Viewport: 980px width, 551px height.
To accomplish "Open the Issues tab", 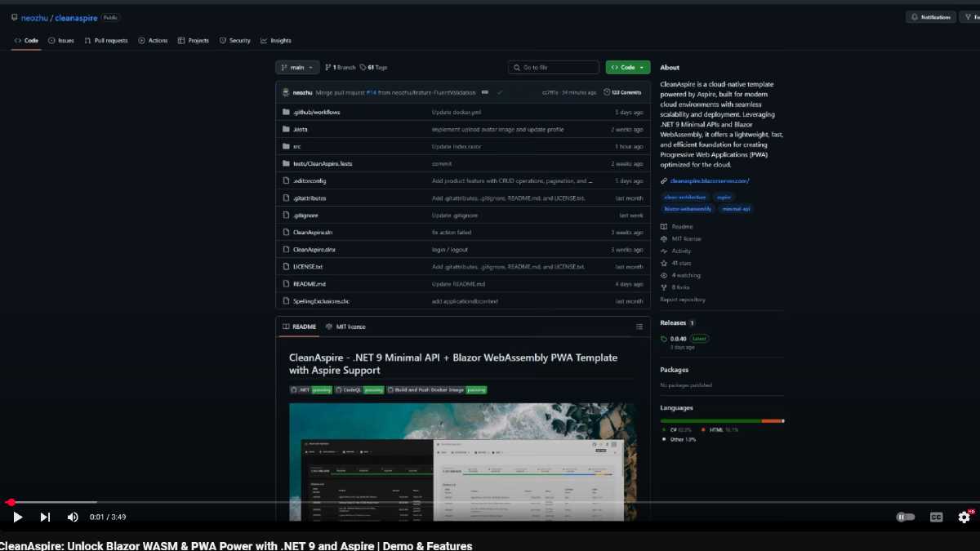I will (x=61, y=41).
